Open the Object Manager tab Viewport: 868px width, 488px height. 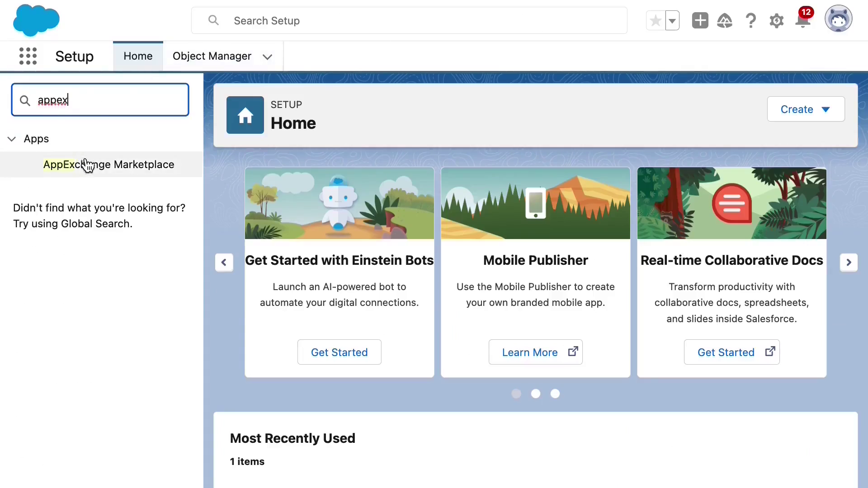(212, 56)
